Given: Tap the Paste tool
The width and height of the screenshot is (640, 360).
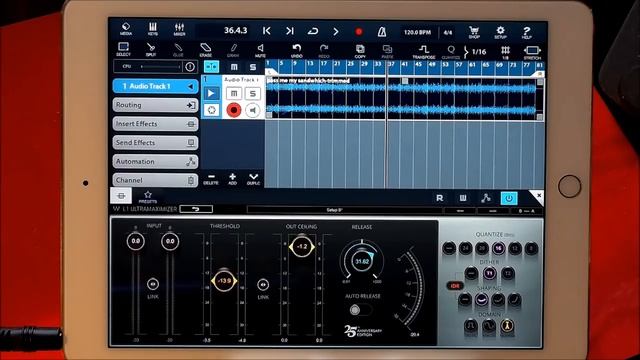Looking at the screenshot, I should point(387,51).
